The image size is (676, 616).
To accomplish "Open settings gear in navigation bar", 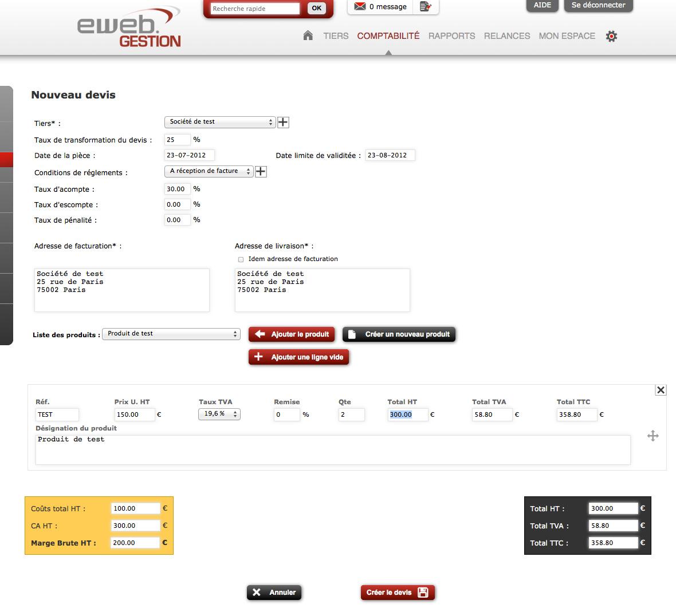I will (611, 36).
